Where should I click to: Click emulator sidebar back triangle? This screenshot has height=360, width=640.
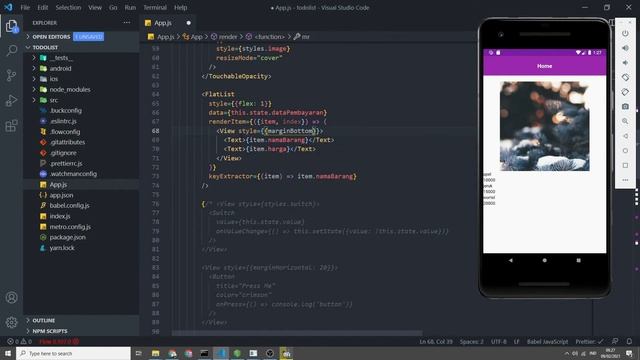(625, 136)
